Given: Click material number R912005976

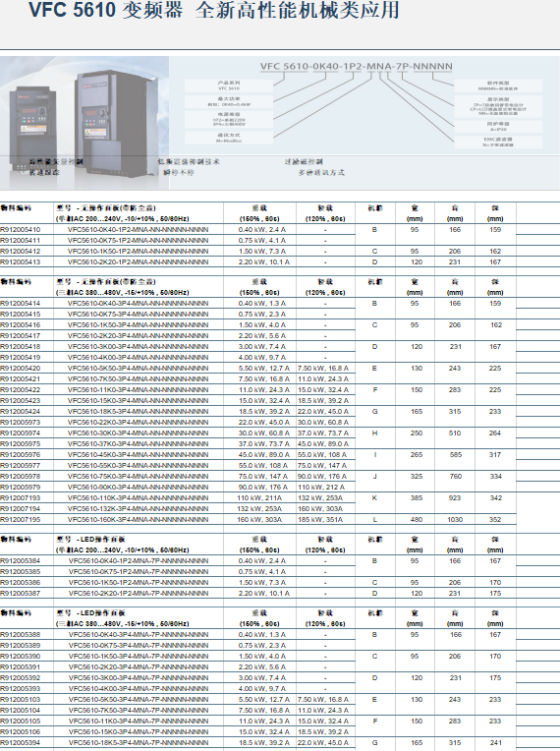Looking at the screenshot, I should pyautogui.click(x=21, y=455).
